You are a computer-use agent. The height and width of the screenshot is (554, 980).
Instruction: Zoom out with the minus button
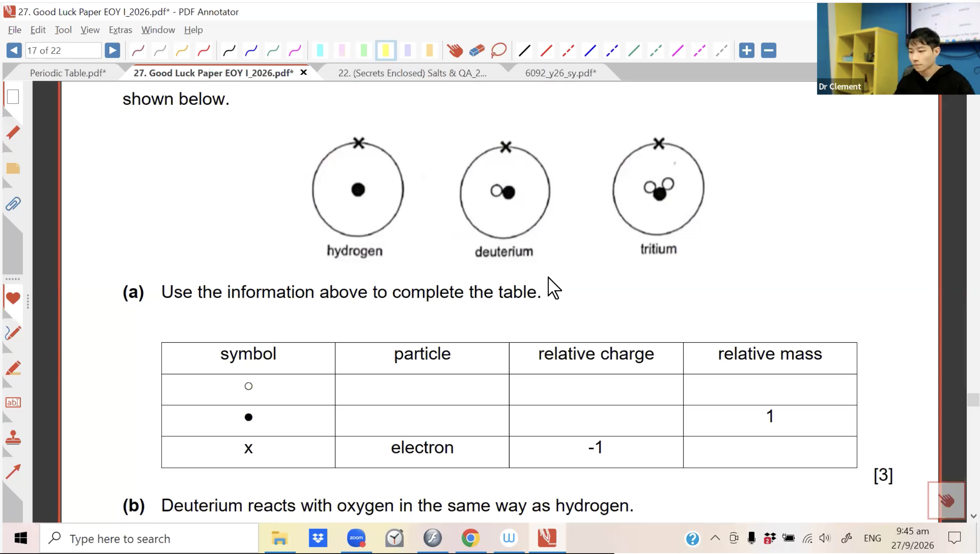(x=768, y=50)
